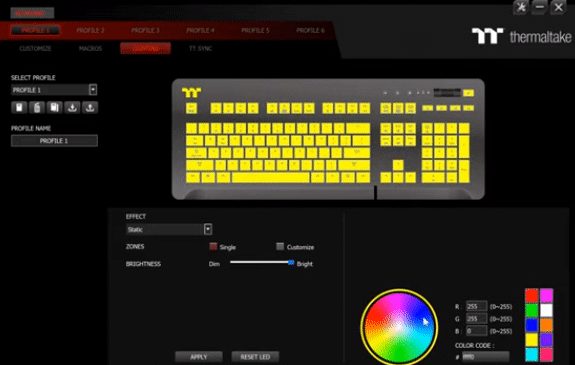Viewport: 575px width, 365px height.
Task: Switch to Profile 3 tab
Action: [145, 30]
